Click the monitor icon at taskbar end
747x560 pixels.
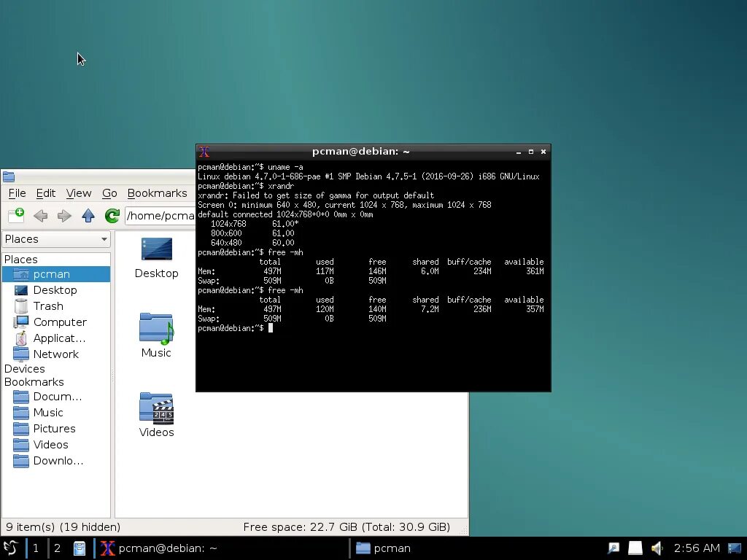(x=735, y=548)
